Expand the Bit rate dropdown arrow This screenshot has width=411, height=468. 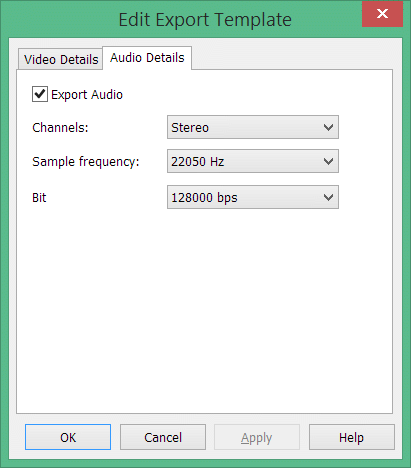click(328, 198)
